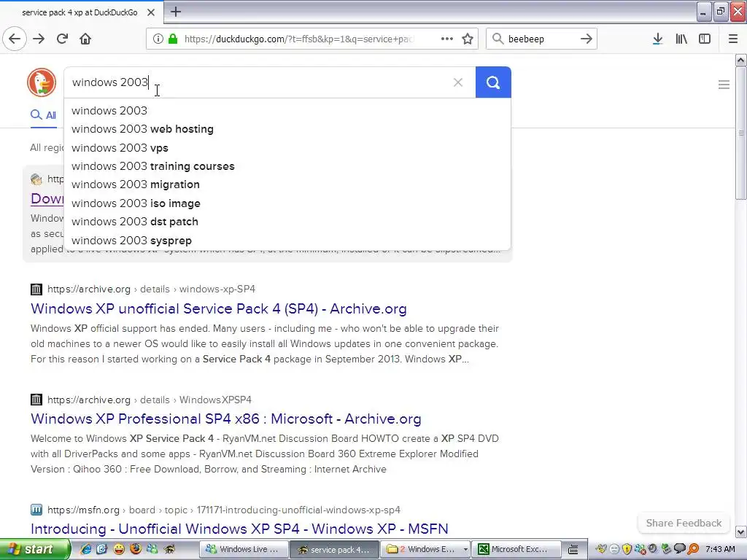Choose 'windows 2003 dst patch' suggestion
This screenshot has height=560, width=747.
pyautogui.click(x=287, y=222)
